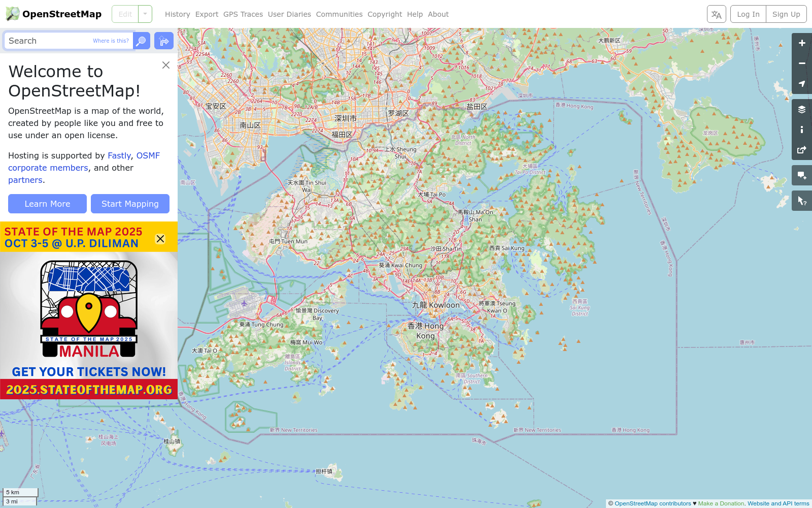812x508 pixels.
Task: Follow the partners link
Action: pos(25,180)
